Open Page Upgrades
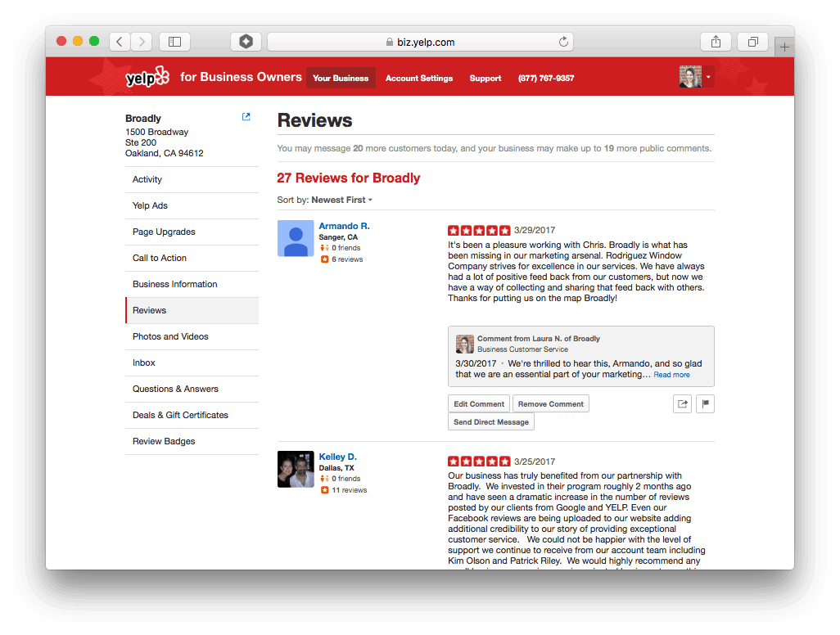 pyautogui.click(x=192, y=232)
